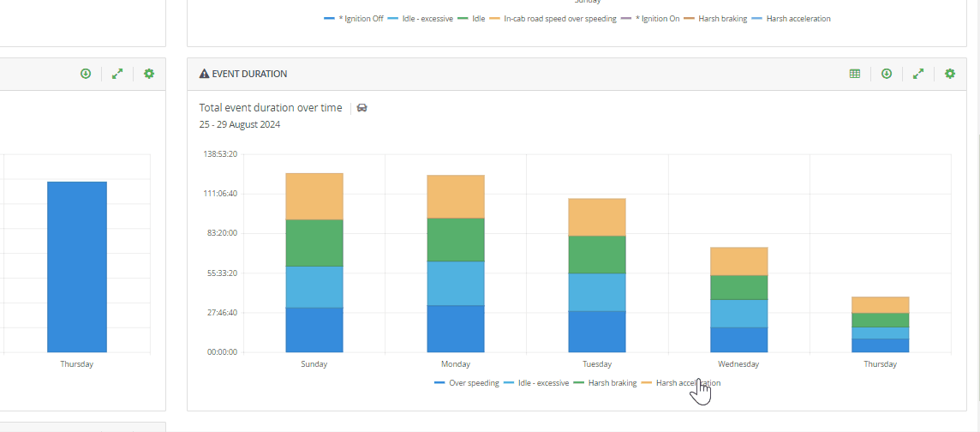980x432 pixels.
Task: Toggle Harsh acceleration in top chart legend
Action: [792, 19]
